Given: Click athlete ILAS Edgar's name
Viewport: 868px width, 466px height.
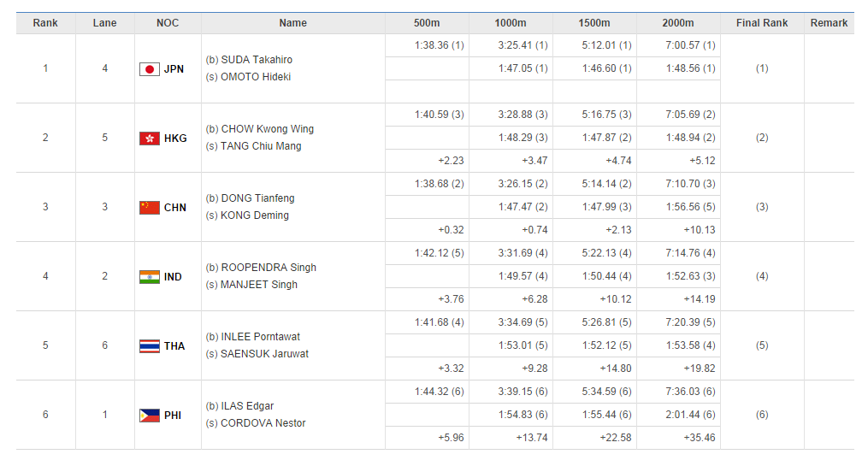Looking at the screenshot, I should (247, 406).
